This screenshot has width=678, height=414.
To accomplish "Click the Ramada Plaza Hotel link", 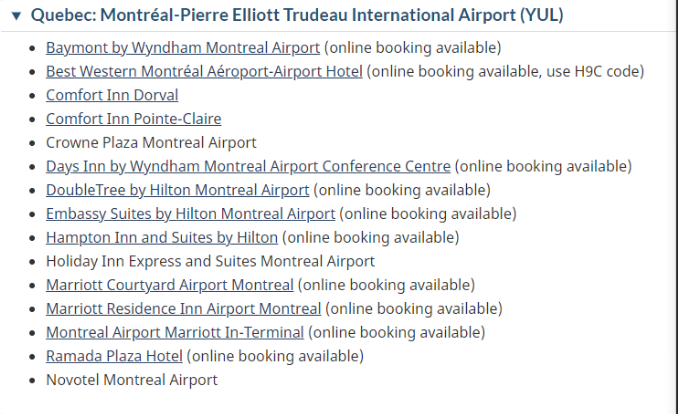I will 114,356.
